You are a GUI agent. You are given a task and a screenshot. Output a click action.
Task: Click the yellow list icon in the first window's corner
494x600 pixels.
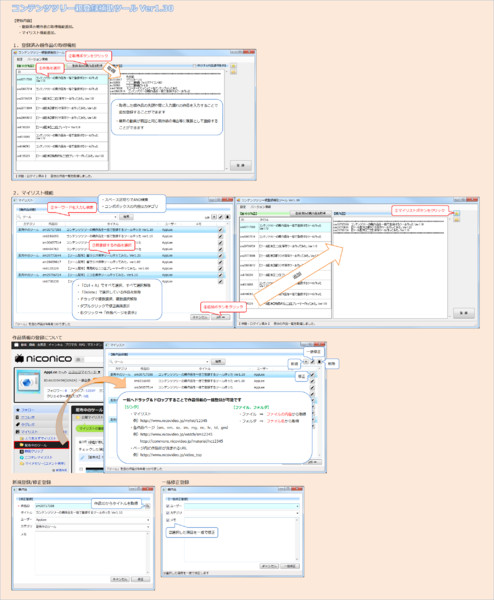click(233, 66)
